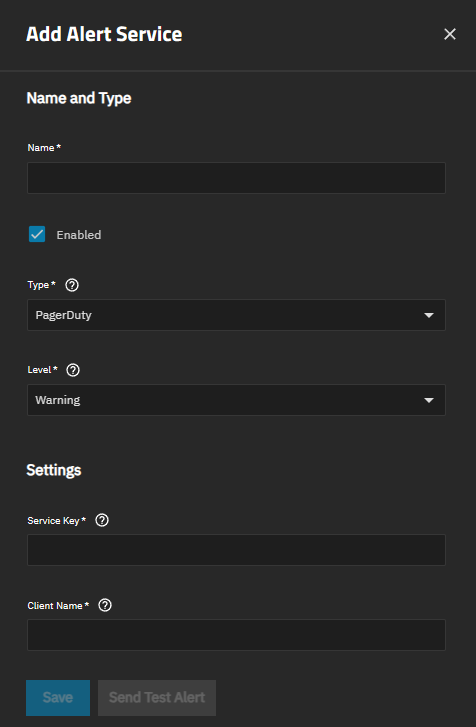Open the Type dropdown showing PagerDuty
The width and height of the screenshot is (476, 727).
[x=236, y=315]
